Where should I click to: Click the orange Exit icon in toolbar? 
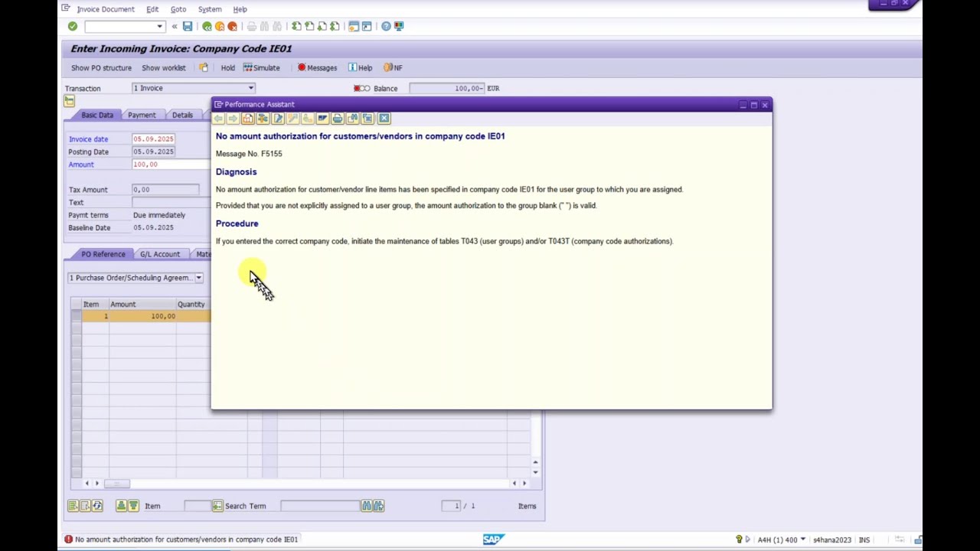tap(220, 26)
